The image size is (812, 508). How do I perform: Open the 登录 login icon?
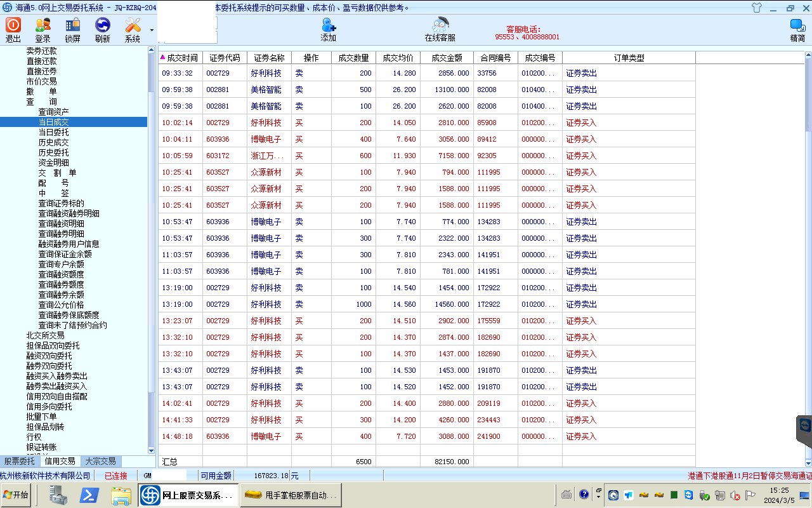[x=43, y=25]
